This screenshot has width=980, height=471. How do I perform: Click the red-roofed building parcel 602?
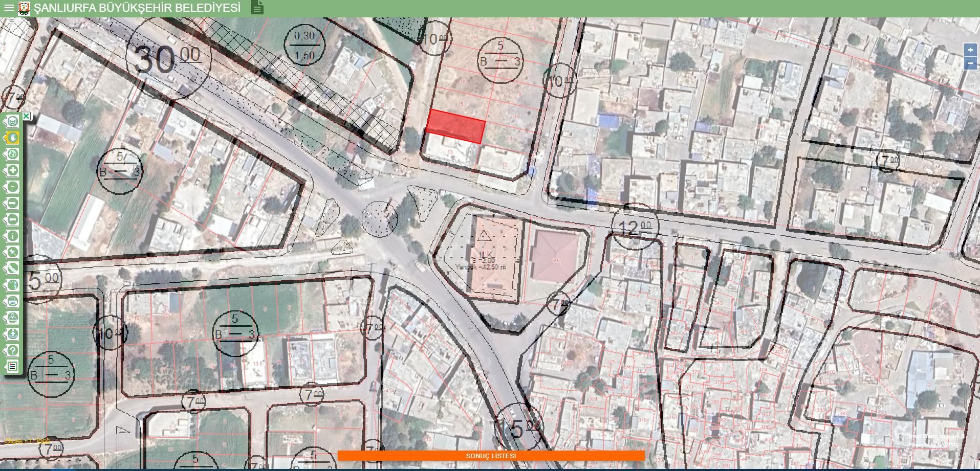click(x=556, y=256)
